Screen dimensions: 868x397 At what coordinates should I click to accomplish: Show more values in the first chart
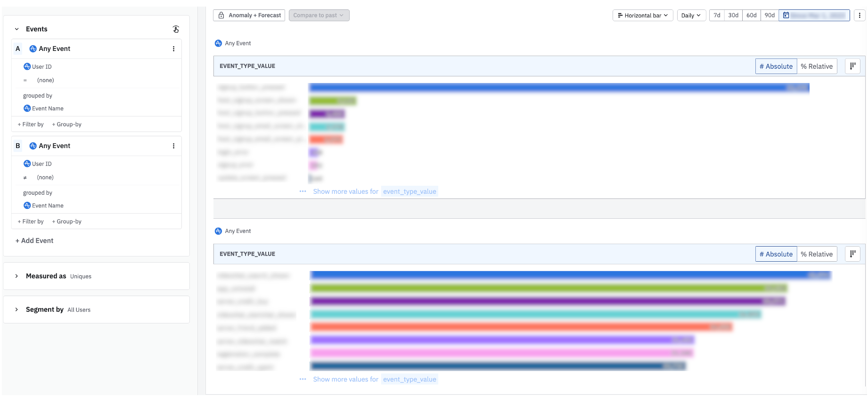coord(375,191)
